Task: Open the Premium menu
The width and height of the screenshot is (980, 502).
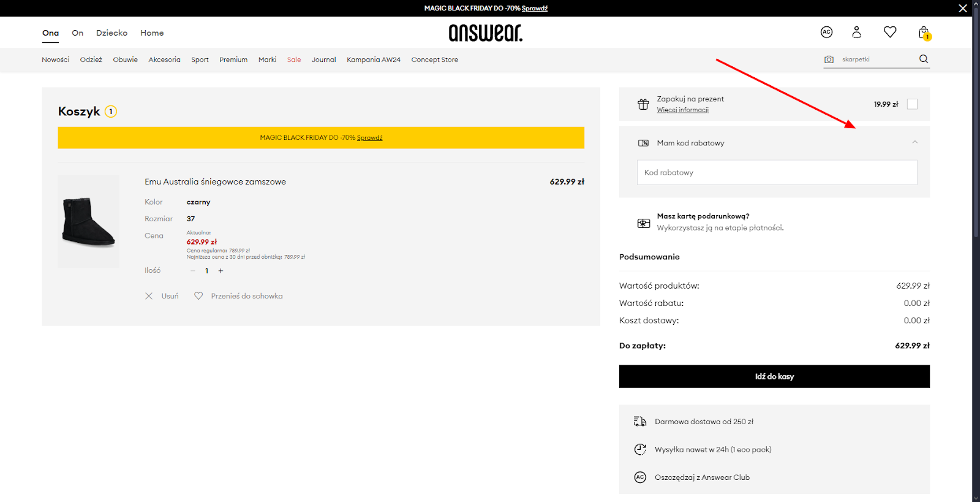Action: [233, 59]
